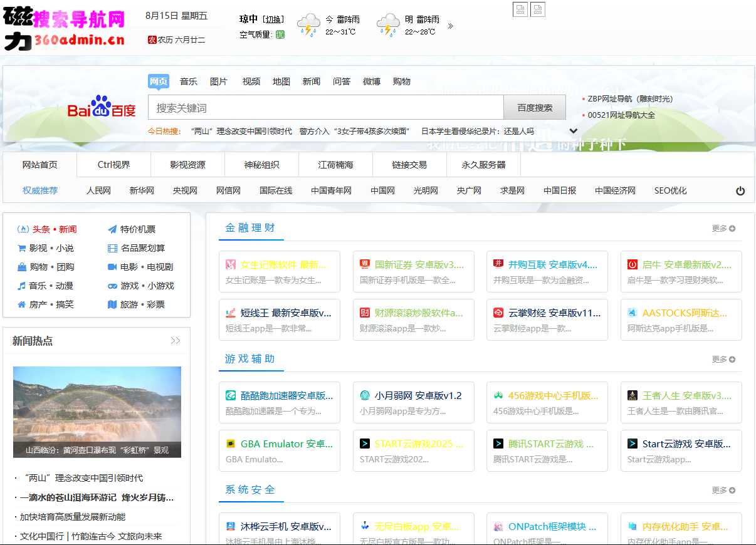Expand 金融理财 section with 更多
The height and width of the screenshot is (545, 756).
[x=723, y=229]
